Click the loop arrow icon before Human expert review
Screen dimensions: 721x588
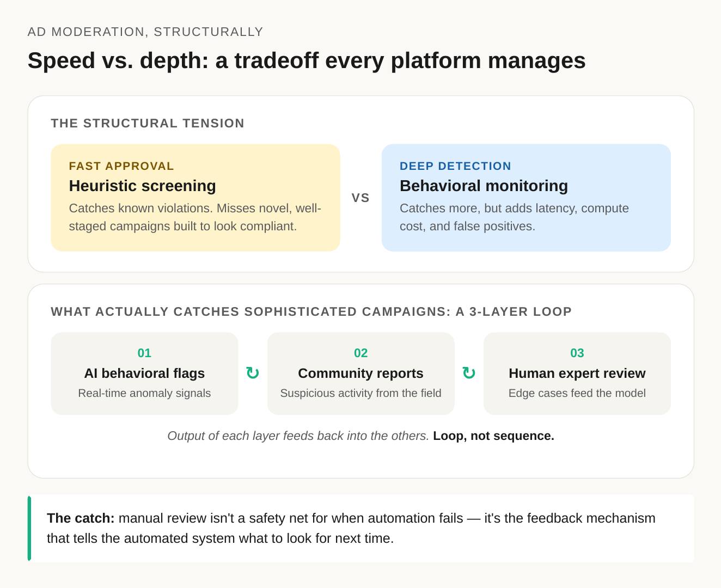(469, 373)
